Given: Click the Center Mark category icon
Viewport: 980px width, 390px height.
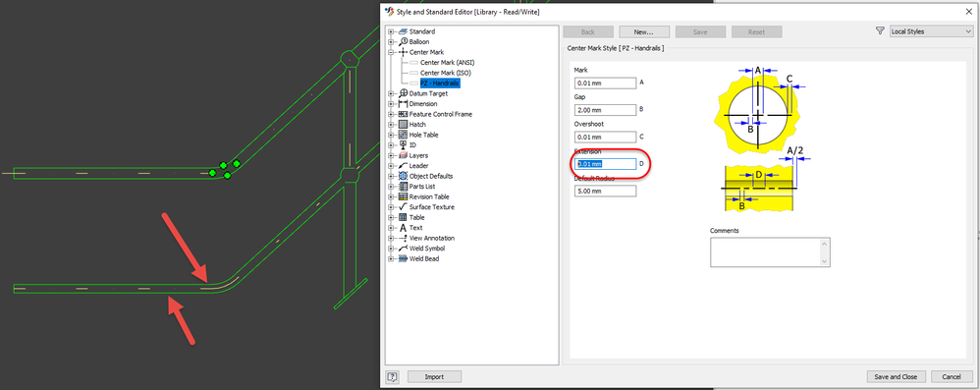Looking at the screenshot, I should tap(403, 52).
